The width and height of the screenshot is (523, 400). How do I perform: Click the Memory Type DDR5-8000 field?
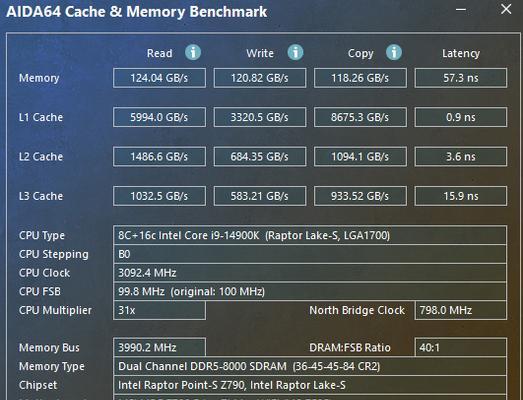point(310,366)
